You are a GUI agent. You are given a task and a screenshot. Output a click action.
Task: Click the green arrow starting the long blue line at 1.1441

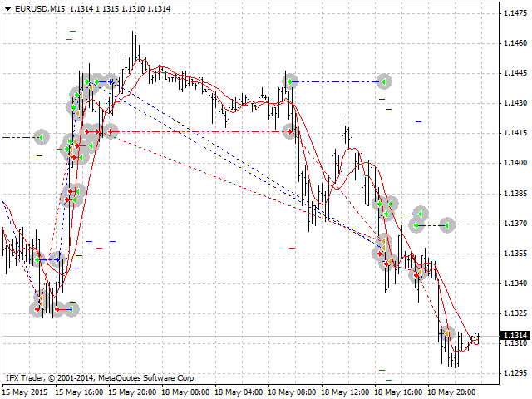pyautogui.click(x=290, y=81)
